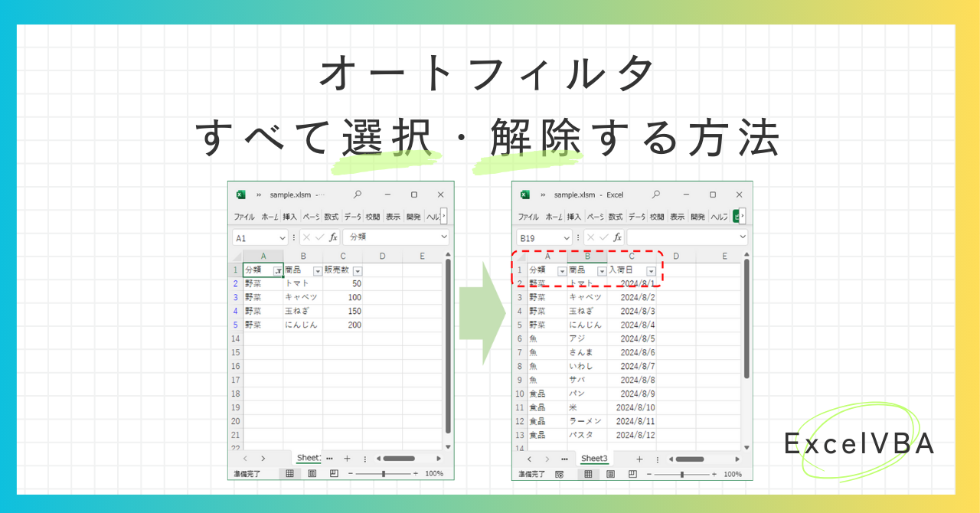Switch to Normal view via status bar icon

tap(588, 474)
